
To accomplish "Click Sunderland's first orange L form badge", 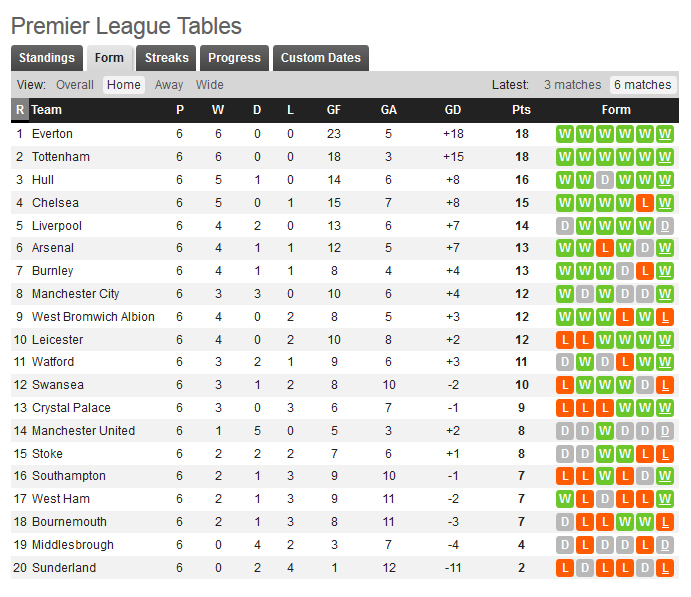I will [565, 568].
